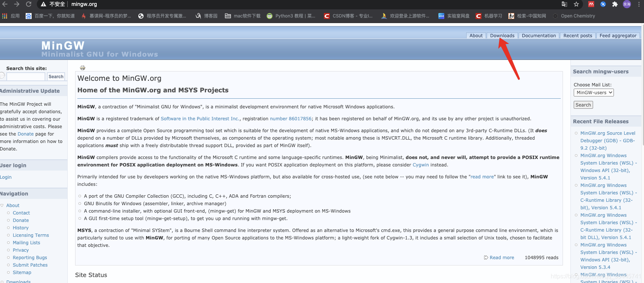Open C-Runtime Library (32-bit), Version 5.4.1 release
The width and height of the screenshot is (644, 283).
point(608,197)
